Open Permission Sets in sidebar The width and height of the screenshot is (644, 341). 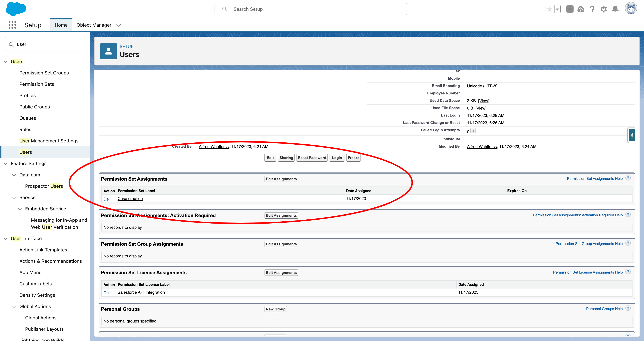37,84
